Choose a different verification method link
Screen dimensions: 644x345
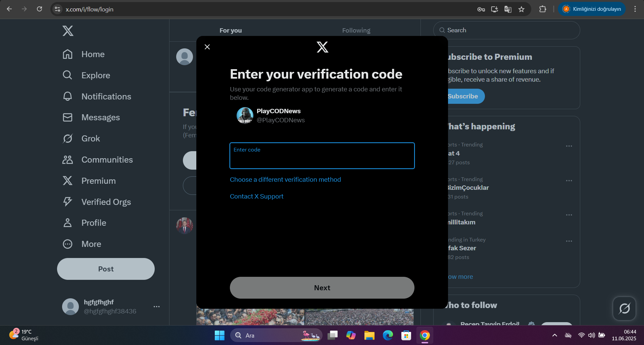(x=285, y=180)
